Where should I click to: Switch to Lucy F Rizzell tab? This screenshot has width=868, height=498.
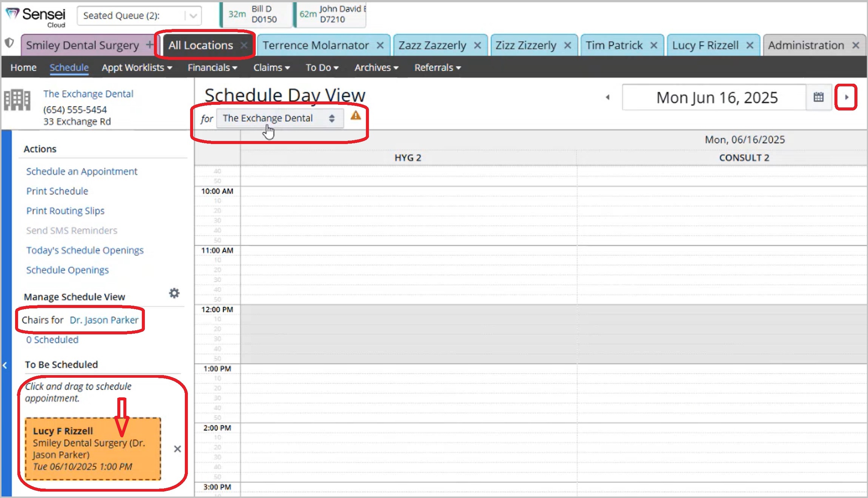(705, 45)
